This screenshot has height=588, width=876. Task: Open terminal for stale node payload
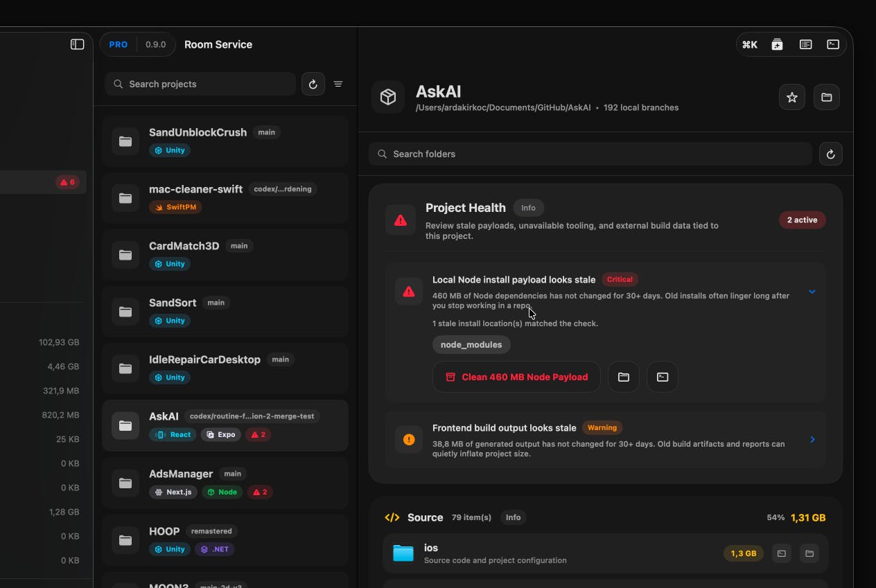click(663, 377)
